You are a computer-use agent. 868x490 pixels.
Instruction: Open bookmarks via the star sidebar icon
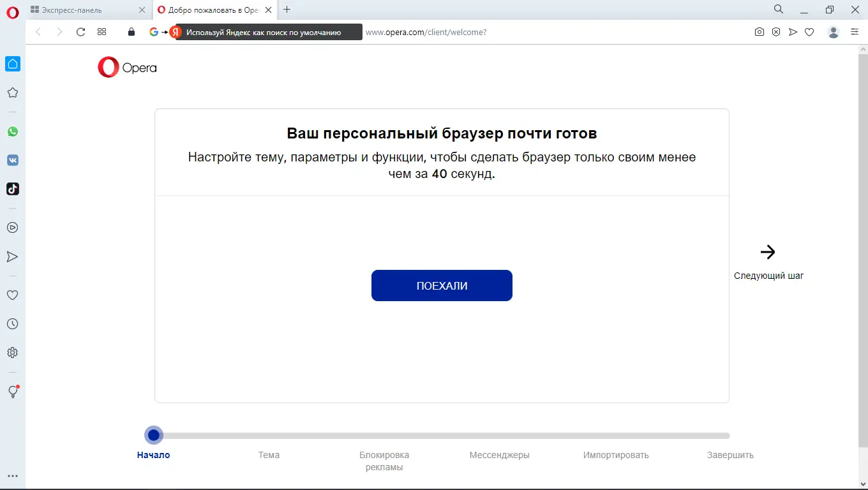(x=13, y=93)
